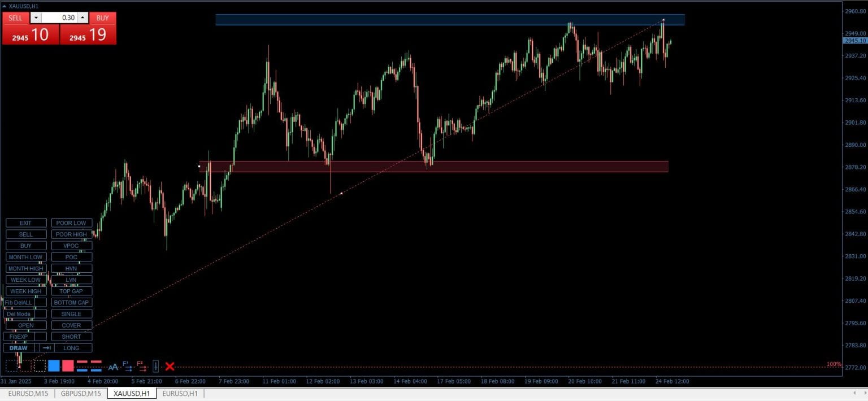The width and height of the screenshot is (868, 401).
Task: Expand the right-pointing arrow beside DRAW
Action: click(x=47, y=348)
